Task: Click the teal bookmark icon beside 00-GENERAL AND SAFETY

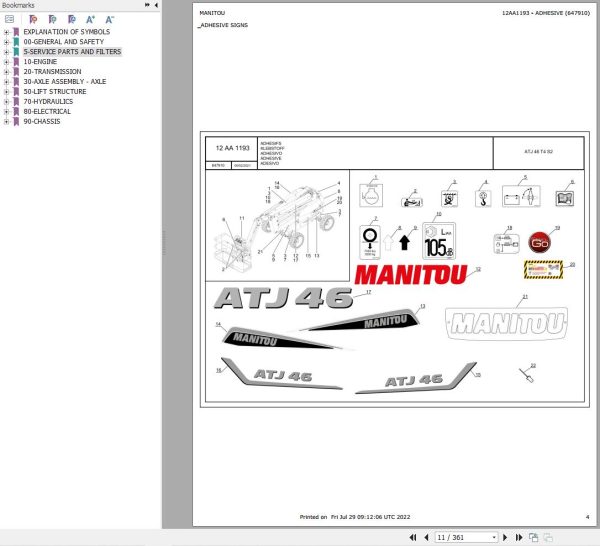Action: pyautogui.click(x=16, y=42)
